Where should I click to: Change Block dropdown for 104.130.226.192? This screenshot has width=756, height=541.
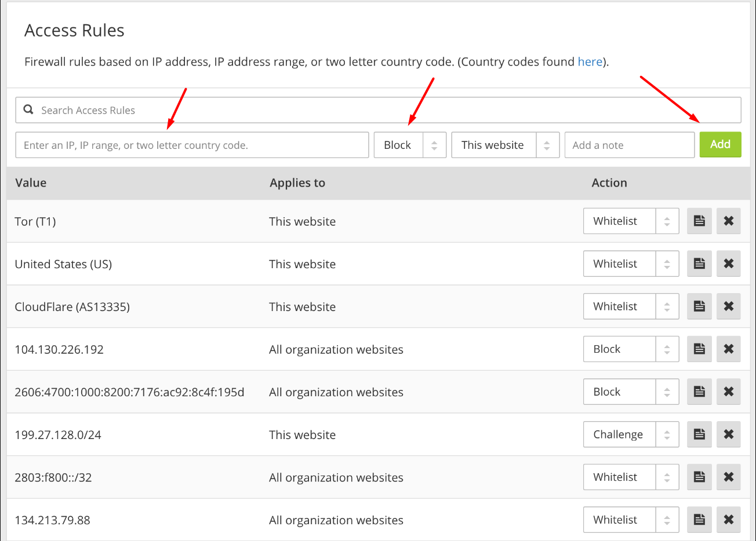(x=631, y=349)
